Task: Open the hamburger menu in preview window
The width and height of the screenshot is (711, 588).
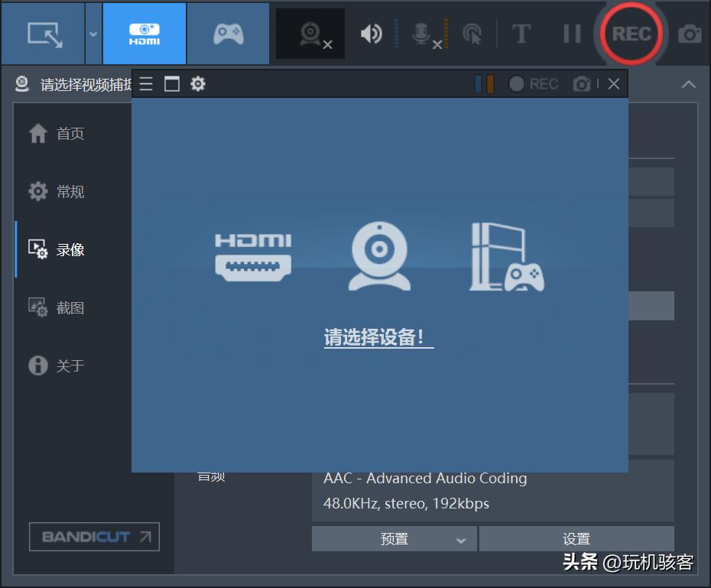Action: (145, 84)
